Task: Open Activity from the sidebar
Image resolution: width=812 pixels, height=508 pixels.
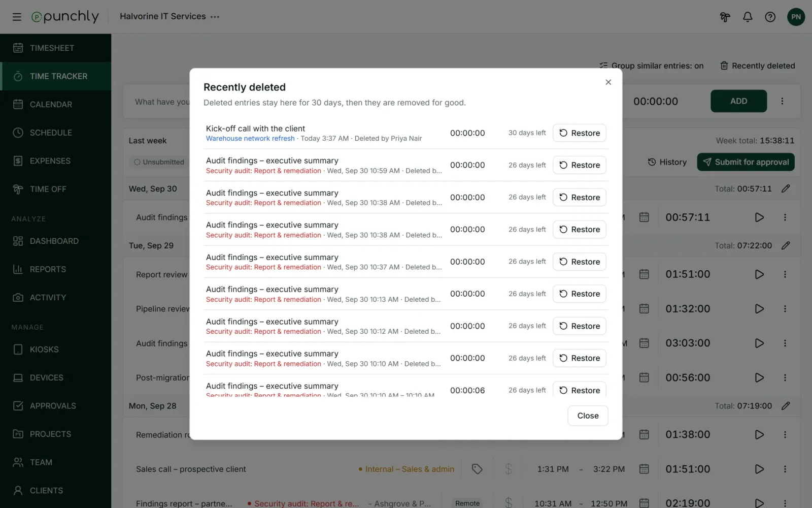Action: pyautogui.click(x=56, y=297)
